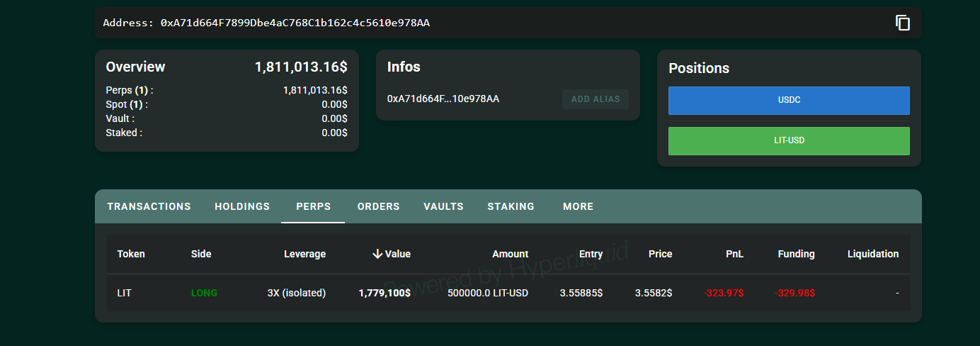Click the shortened address 0xA71d664F...10e978AA
This screenshot has width=980, height=346.
[x=443, y=99]
